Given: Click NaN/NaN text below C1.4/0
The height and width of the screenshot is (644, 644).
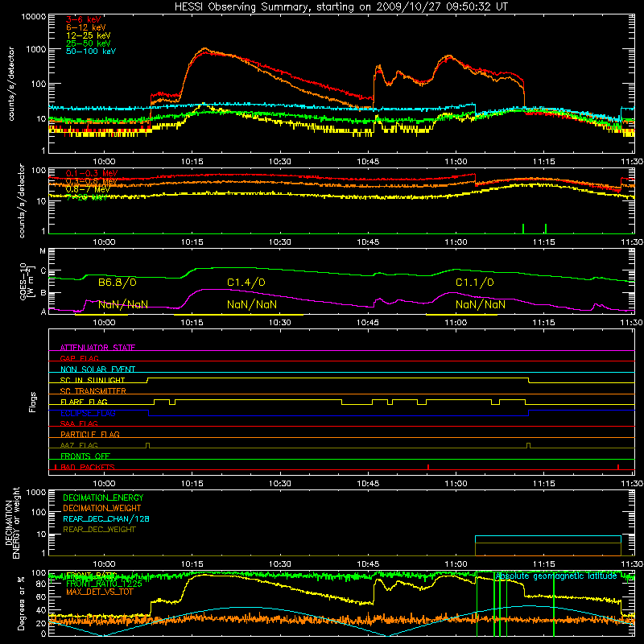Looking at the screenshot, I should click(252, 304).
